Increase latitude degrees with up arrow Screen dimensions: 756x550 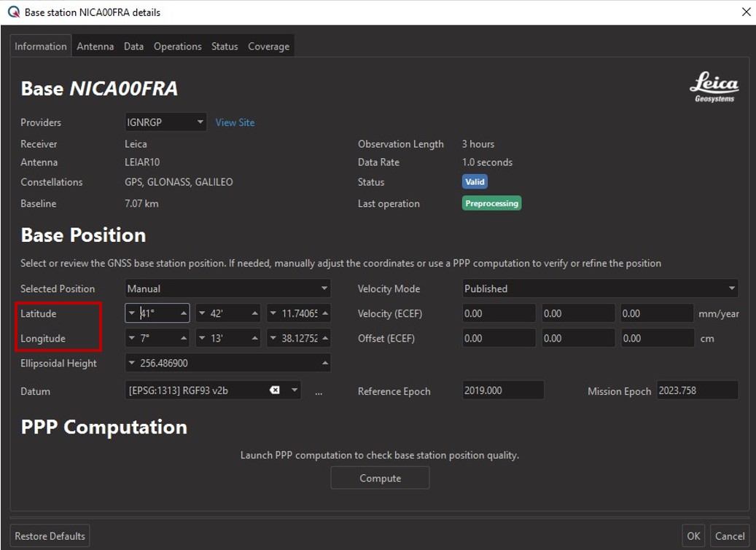pyautogui.click(x=184, y=313)
